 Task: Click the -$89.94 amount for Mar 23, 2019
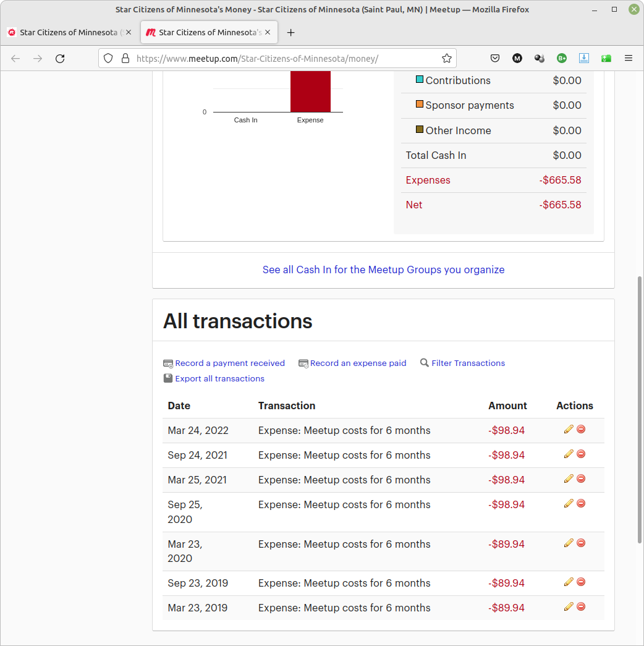pos(506,608)
